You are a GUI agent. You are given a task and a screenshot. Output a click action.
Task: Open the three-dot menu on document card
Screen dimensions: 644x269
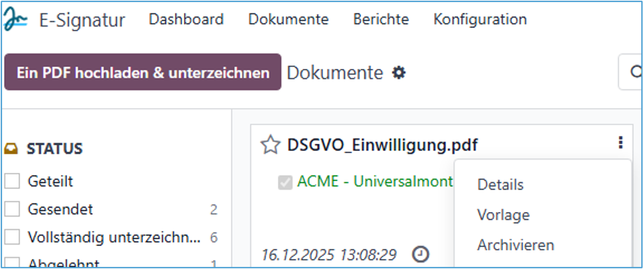pos(620,142)
